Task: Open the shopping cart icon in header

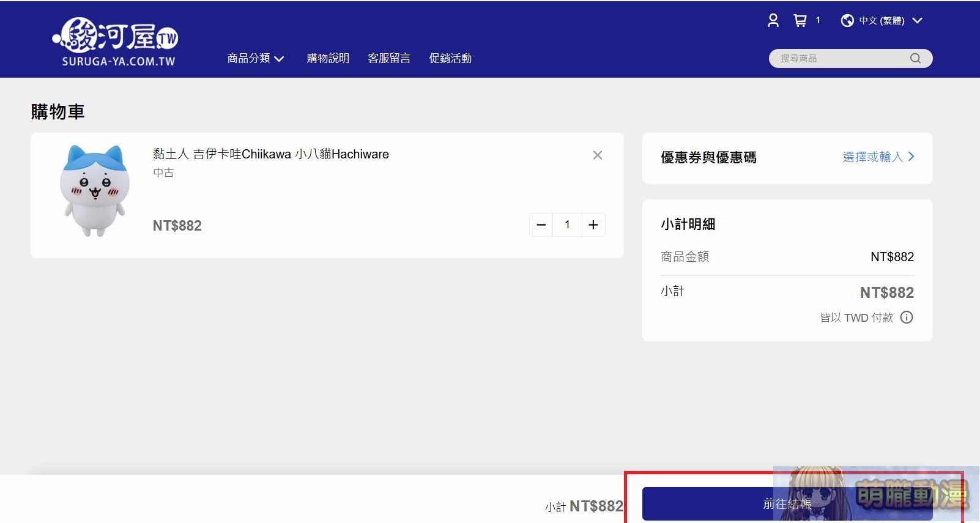Action: pos(800,20)
